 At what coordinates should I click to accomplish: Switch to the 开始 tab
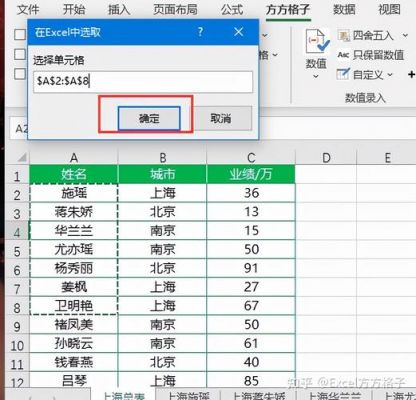[74, 9]
